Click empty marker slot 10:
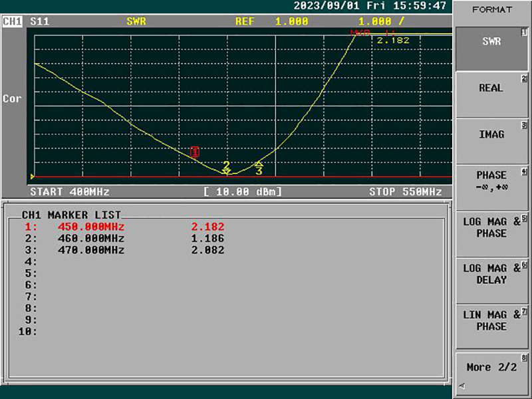The width and height of the screenshot is (532, 399). click(x=27, y=331)
